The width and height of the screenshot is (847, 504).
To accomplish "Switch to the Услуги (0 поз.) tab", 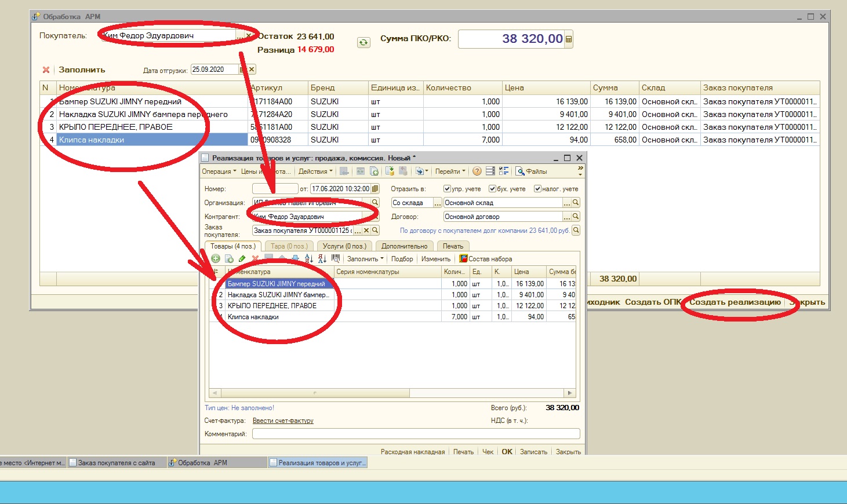I will point(344,246).
